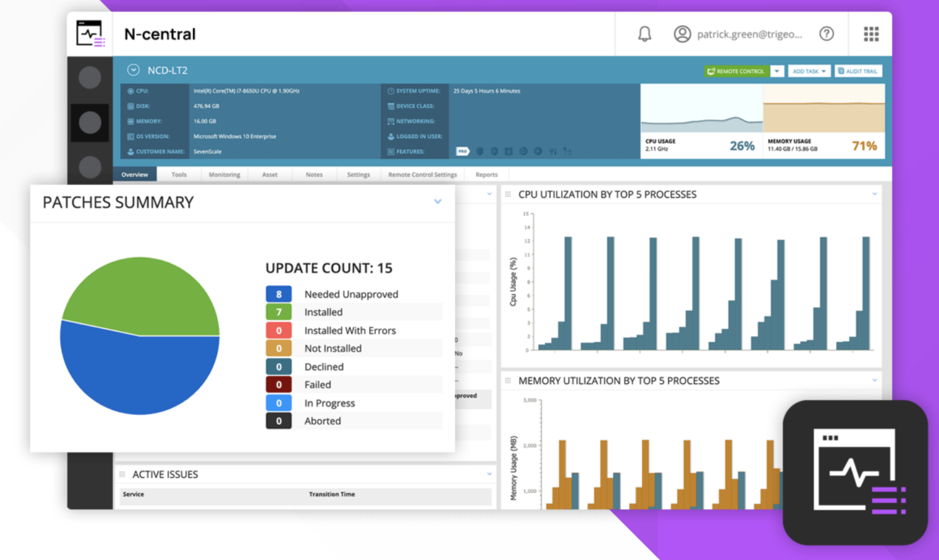Open the Settings tab
Viewport: 939px width, 560px height.
click(359, 174)
